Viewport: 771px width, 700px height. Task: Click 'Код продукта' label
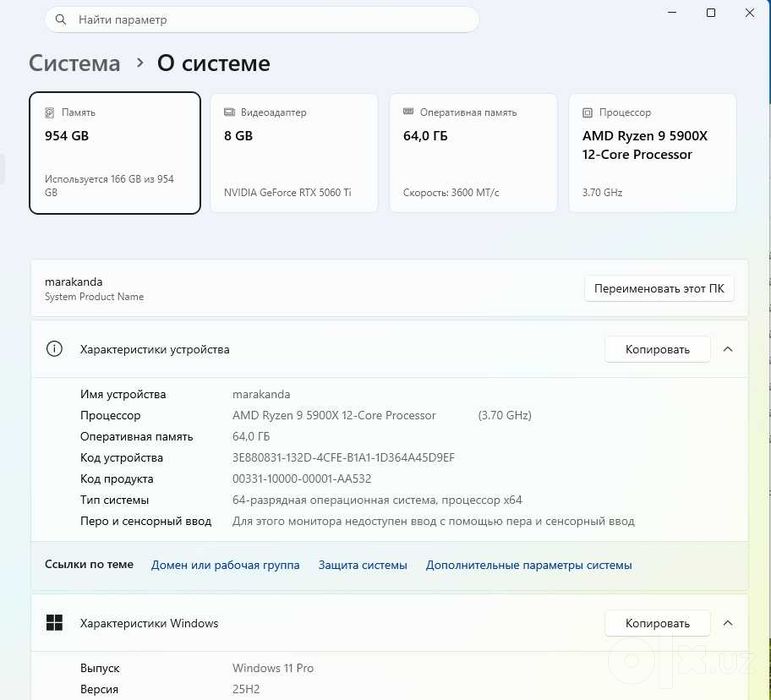tap(117, 479)
